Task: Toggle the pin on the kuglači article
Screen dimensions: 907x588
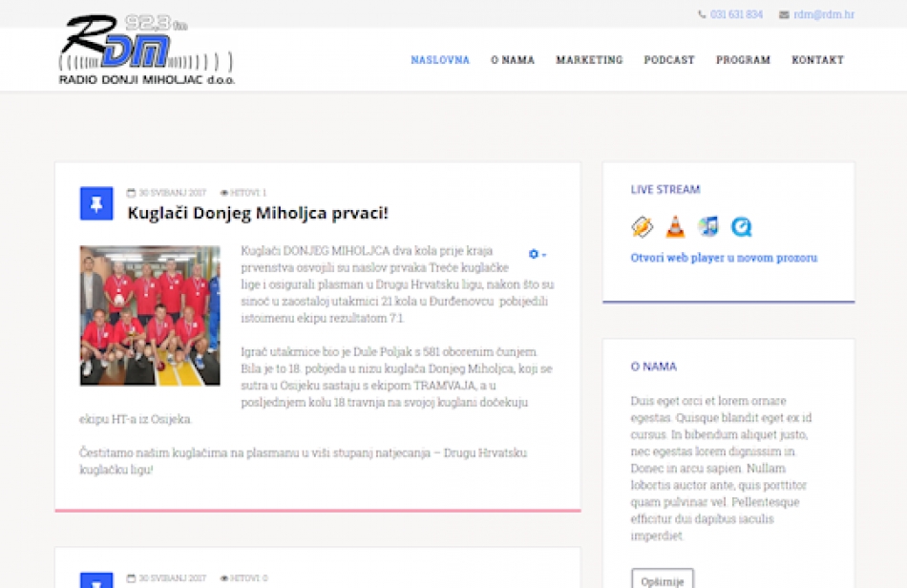Action: 96,202
